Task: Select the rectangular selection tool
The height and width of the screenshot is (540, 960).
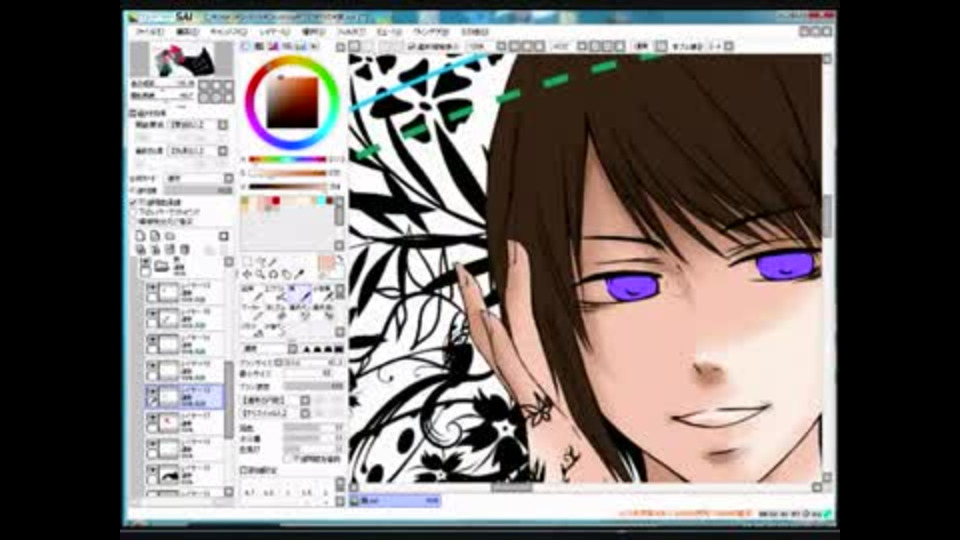Action: point(247,262)
